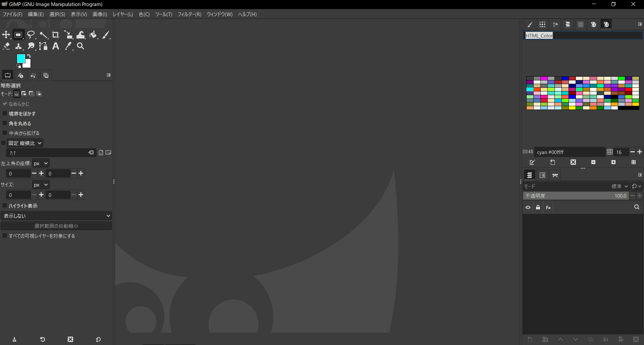Click the layer opacity 不透明度 slider

coord(576,196)
